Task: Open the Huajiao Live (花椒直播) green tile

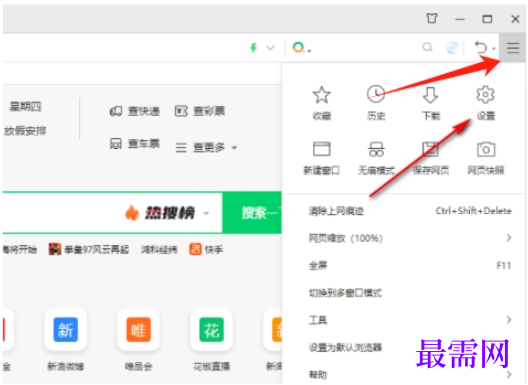Action: tap(211, 329)
